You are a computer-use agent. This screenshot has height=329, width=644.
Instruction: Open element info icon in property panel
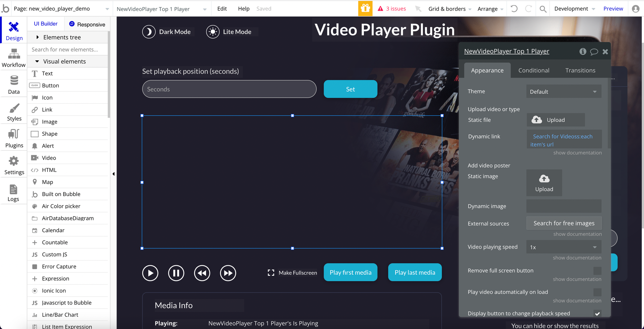[x=583, y=52]
